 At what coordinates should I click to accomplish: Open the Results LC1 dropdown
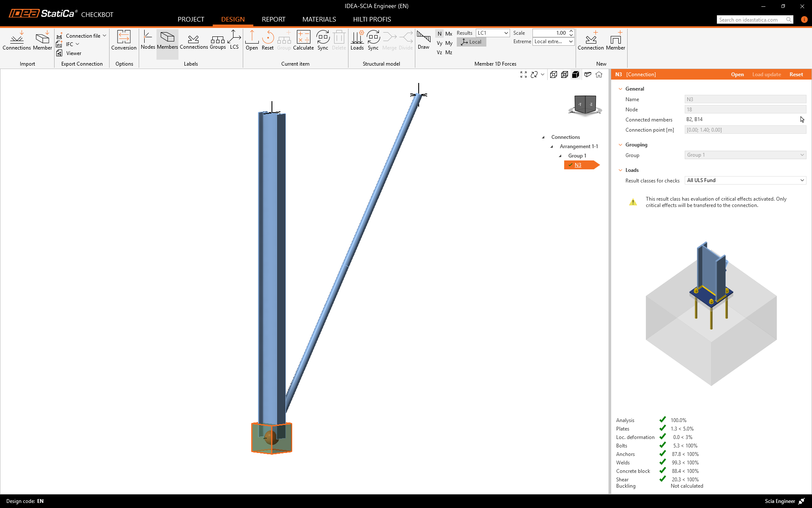493,33
